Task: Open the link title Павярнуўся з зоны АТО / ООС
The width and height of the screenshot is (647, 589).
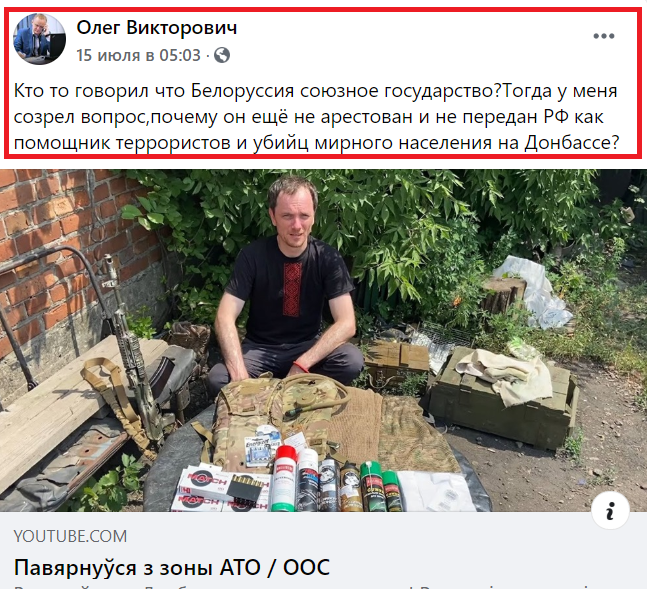Action: (x=172, y=567)
